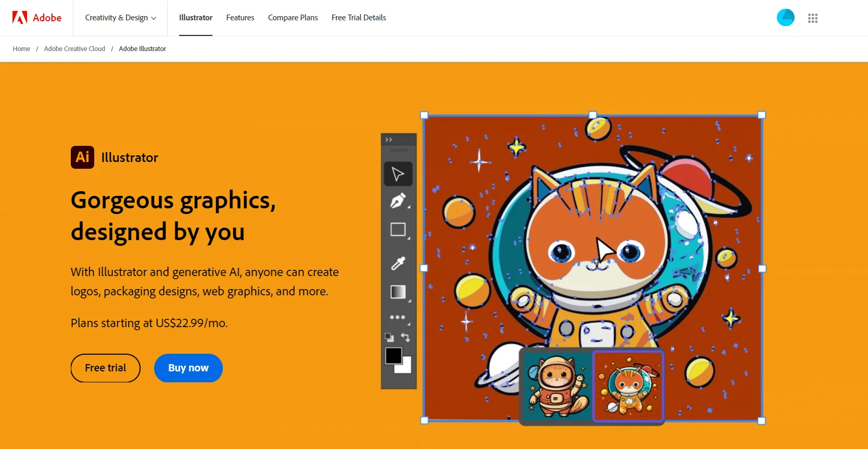Open the user profile avatar
Viewport: 868px width, 449px height.
pyautogui.click(x=785, y=18)
